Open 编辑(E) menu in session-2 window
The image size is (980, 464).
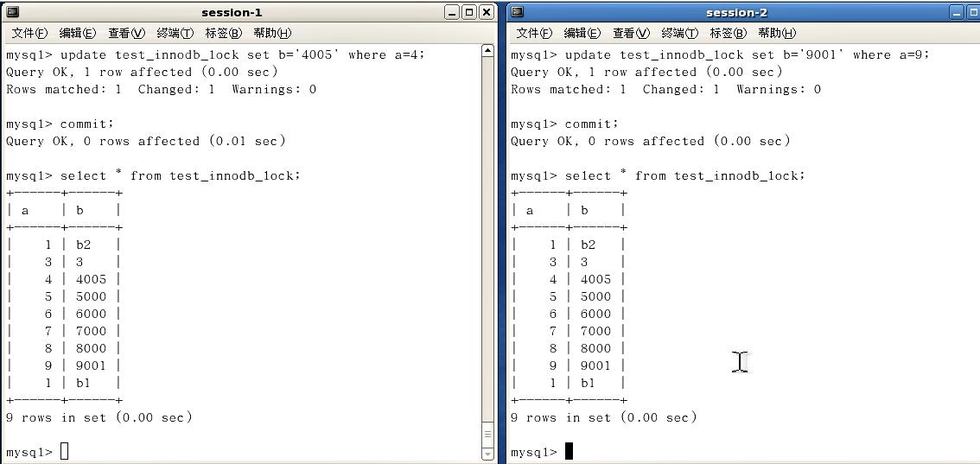582,33
